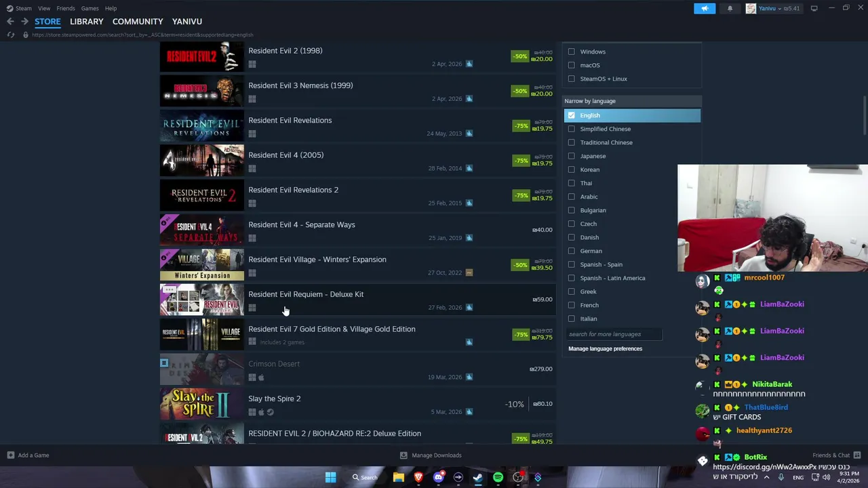Switch to Big Picture mode monitor icon

(814, 8)
